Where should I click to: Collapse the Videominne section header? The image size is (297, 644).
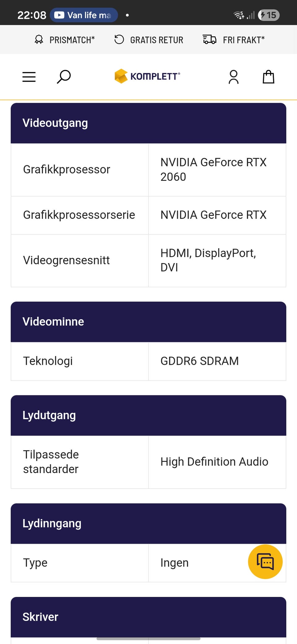[x=148, y=322]
